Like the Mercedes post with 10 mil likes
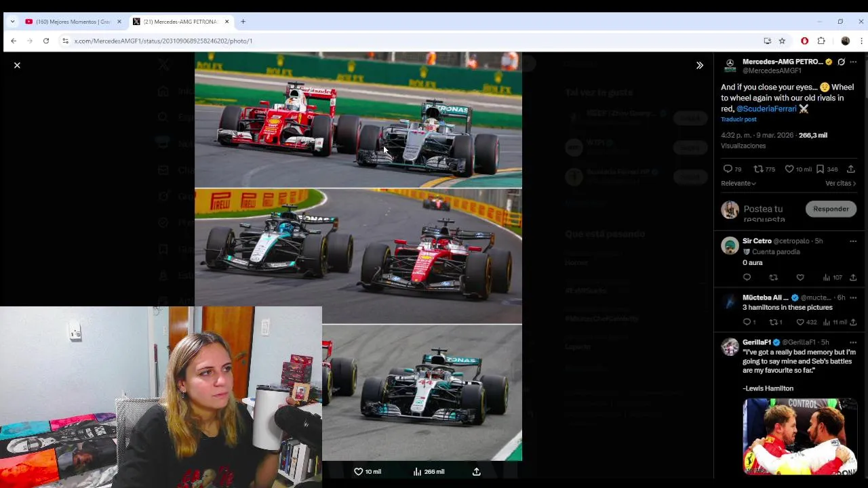 [789, 169]
